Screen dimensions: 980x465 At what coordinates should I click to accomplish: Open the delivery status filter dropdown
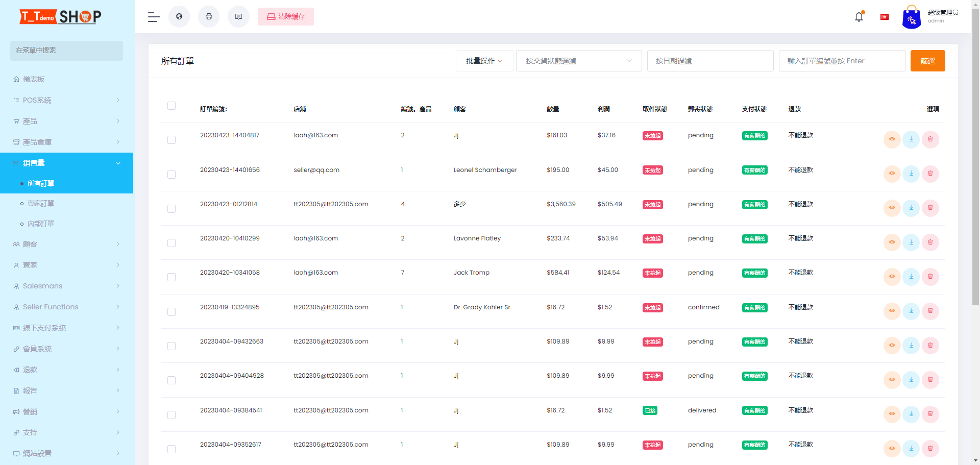[x=578, y=60]
